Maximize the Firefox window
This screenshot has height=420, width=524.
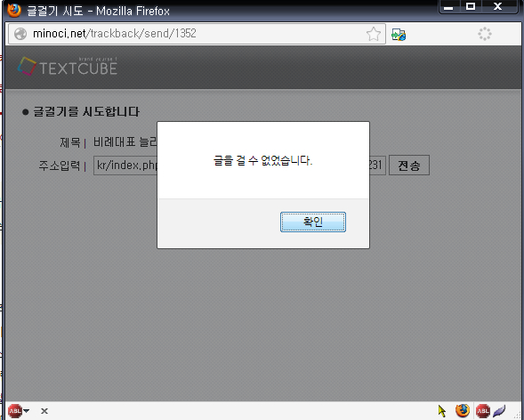click(471, 6)
